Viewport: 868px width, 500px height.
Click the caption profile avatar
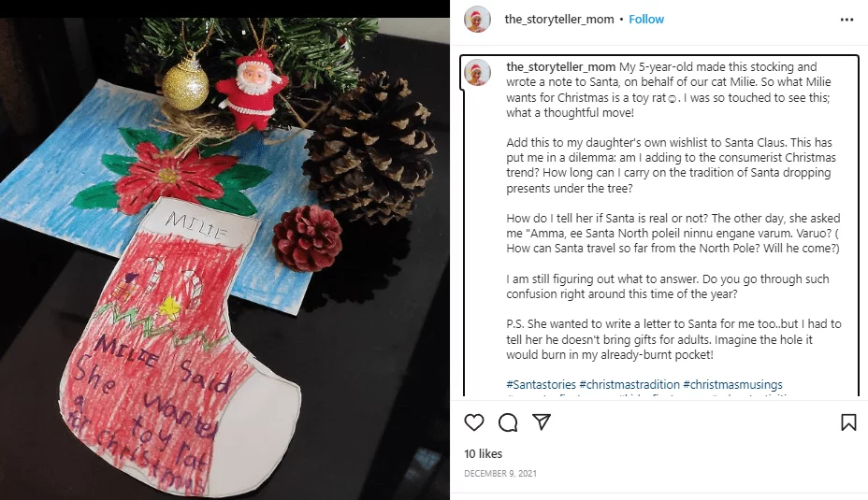point(477,73)
